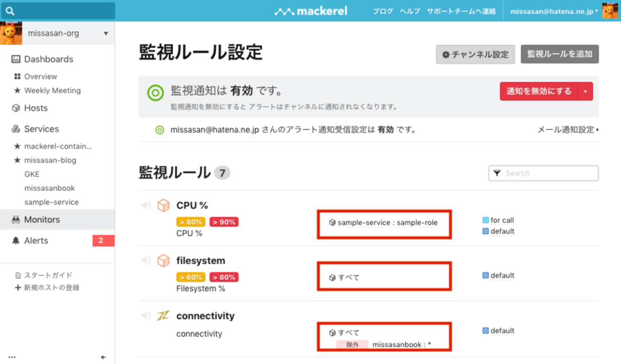Click the 新規ホストの登録 link
This screenshot has width=621, height=364.
point(52,288)
